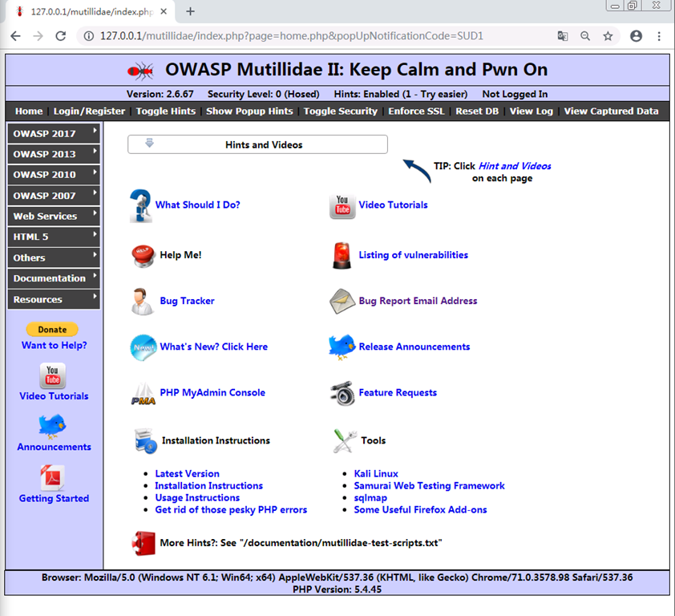Click the PDF icon above Getting Started
Viewport: 675px width, 616px height.
[x=53, y=478]
